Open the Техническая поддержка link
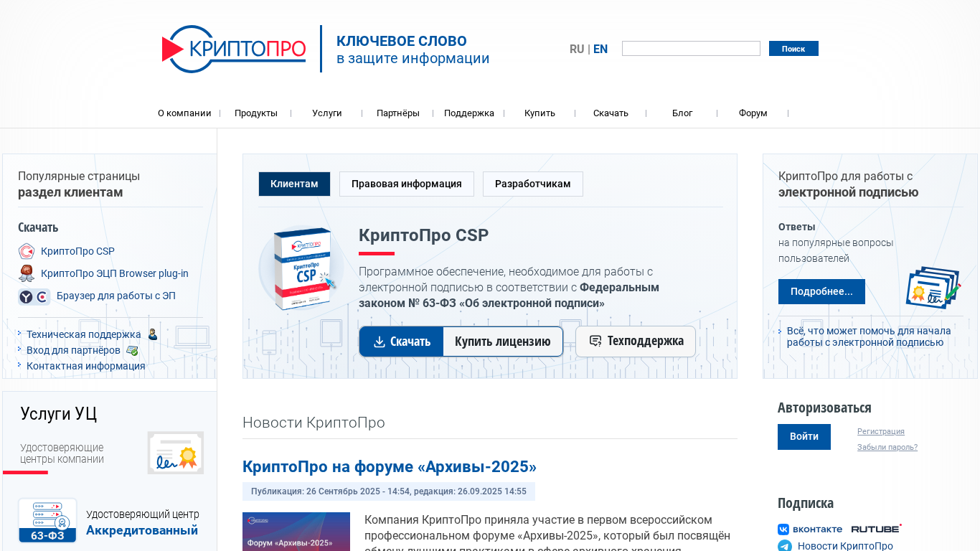This screenshot has width=980, height=551. (x=84, y=334)
